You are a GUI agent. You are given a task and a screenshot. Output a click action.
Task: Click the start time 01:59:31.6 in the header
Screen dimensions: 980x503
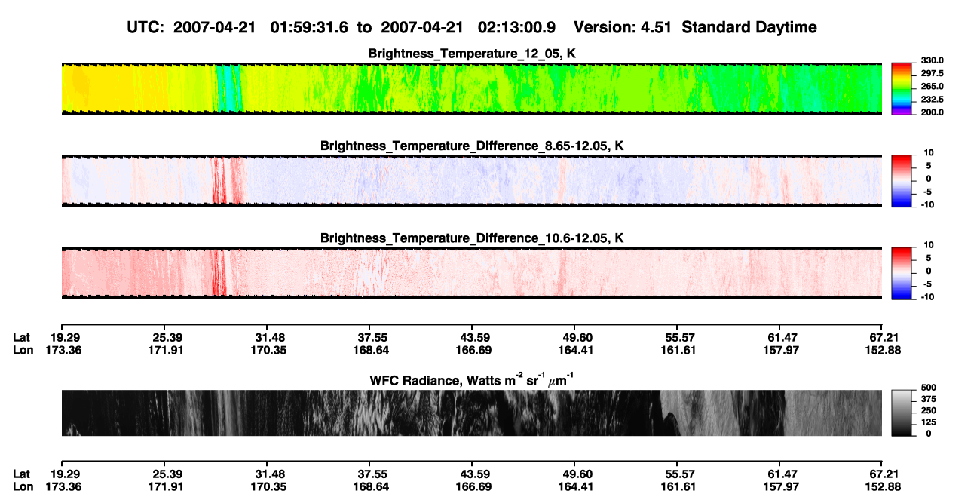point(308,28)
